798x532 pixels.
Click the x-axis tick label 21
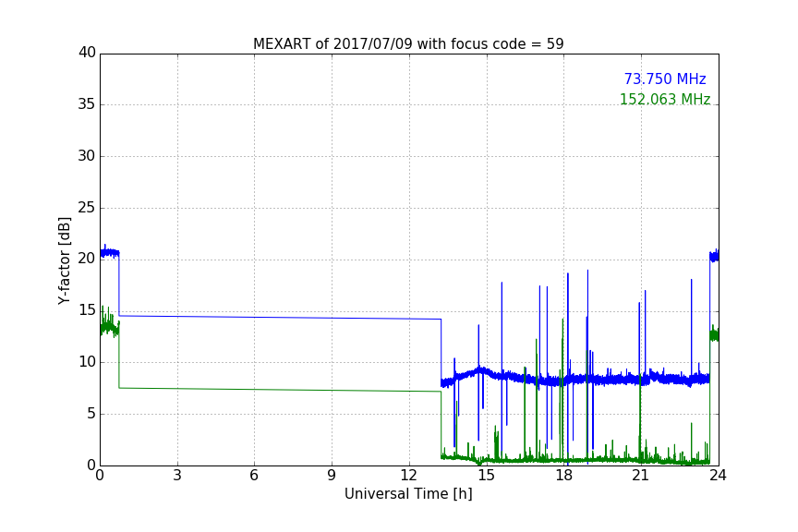[x=641, y=476]
